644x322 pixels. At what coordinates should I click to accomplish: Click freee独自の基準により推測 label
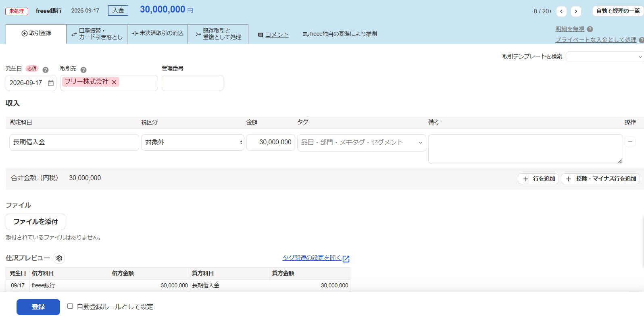[340, 34]
